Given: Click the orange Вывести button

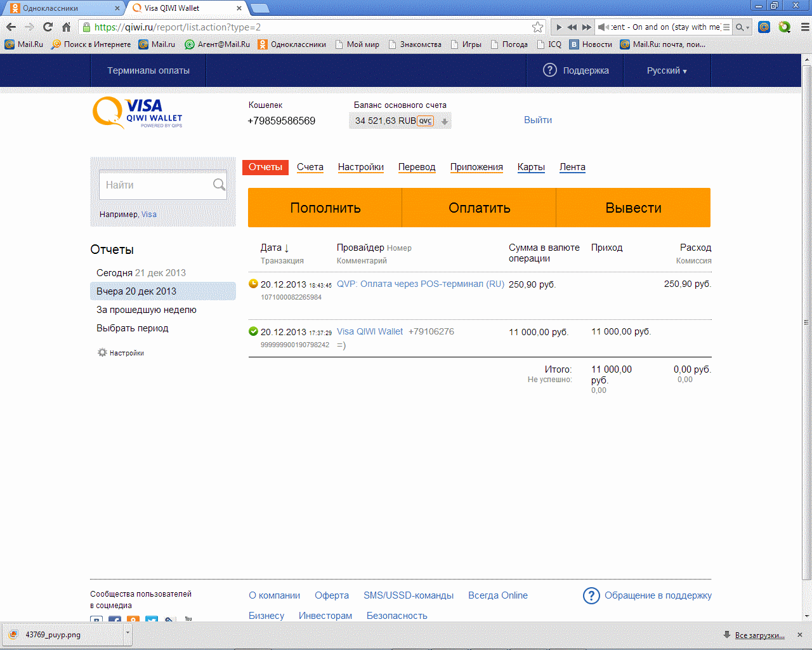Looking at the screenshot, I should coord(633,208).
